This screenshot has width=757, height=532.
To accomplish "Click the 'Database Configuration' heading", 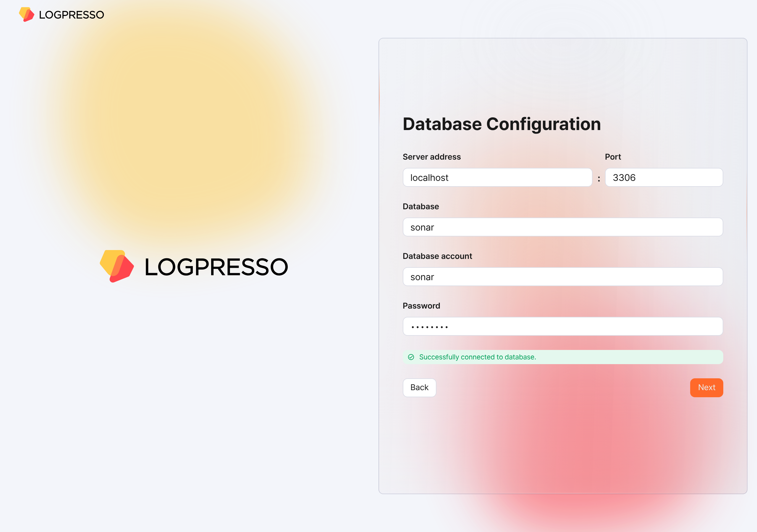I will coord(502,124).
